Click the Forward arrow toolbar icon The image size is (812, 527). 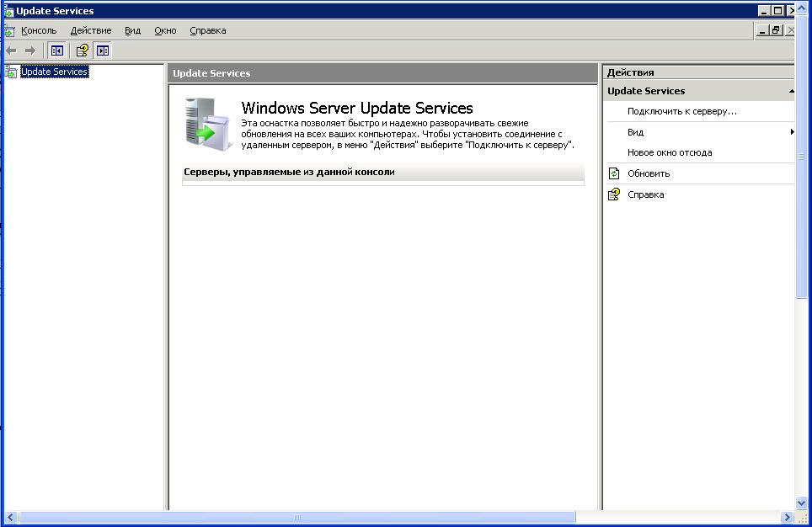click(x=30, y=51)
